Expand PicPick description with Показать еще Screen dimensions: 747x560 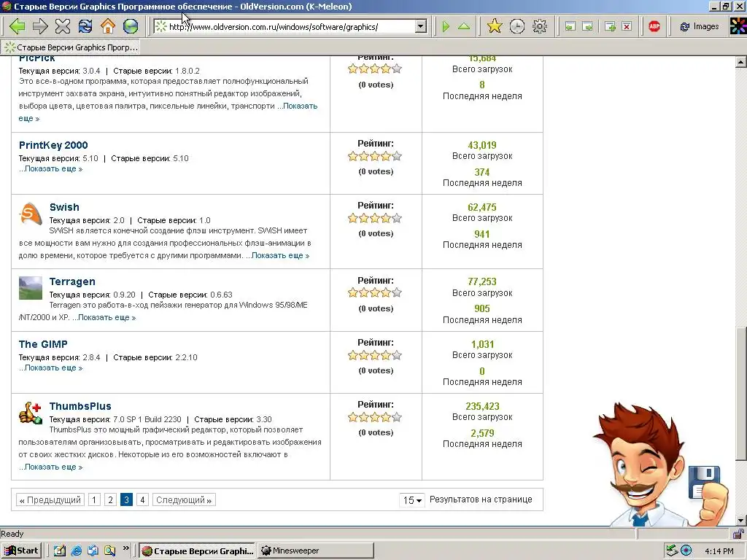click(300, 106)
